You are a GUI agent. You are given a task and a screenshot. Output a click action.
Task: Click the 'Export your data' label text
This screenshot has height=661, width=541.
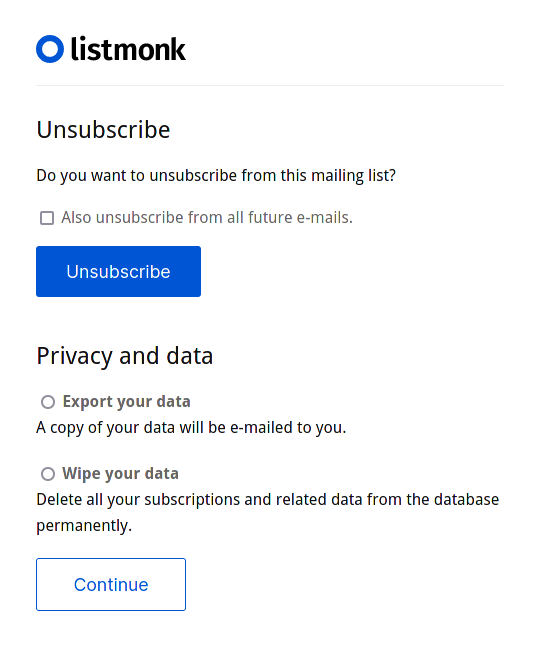[127, 402]
